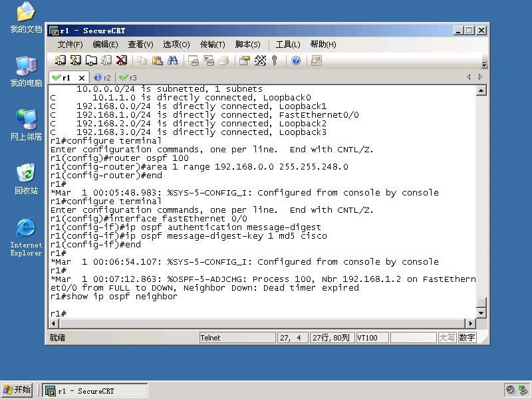Open Session Options toolbar icon

pyautogui.click(x=244, y=61)
